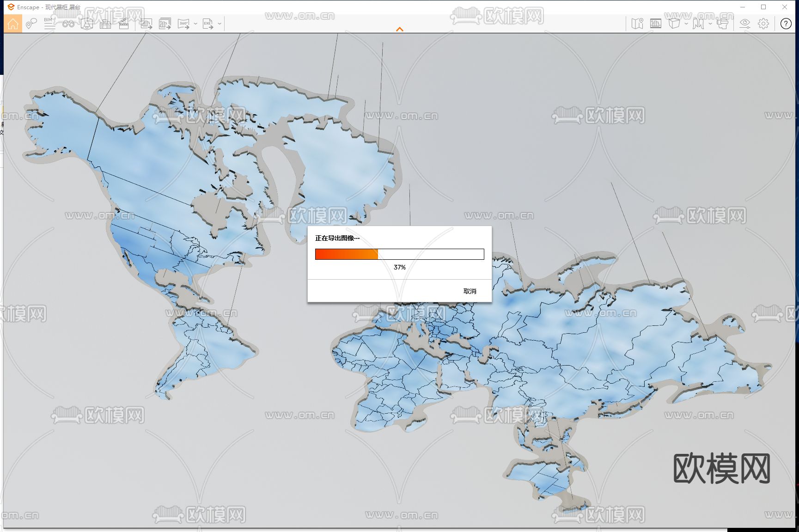Click the fly/walk navigation mode icon
The image size is (799, 532).
[x=698, y=24]
